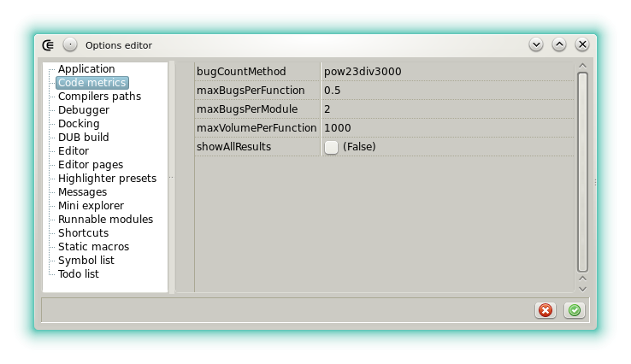Minimize the Options editor window
631x364 pixels.
point(536,44)
